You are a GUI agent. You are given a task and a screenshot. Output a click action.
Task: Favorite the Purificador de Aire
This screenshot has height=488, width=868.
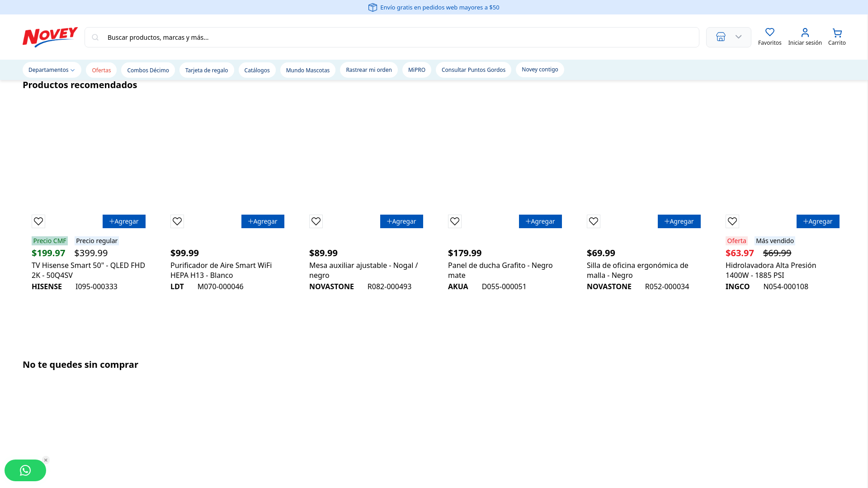[x=177, y=221]
